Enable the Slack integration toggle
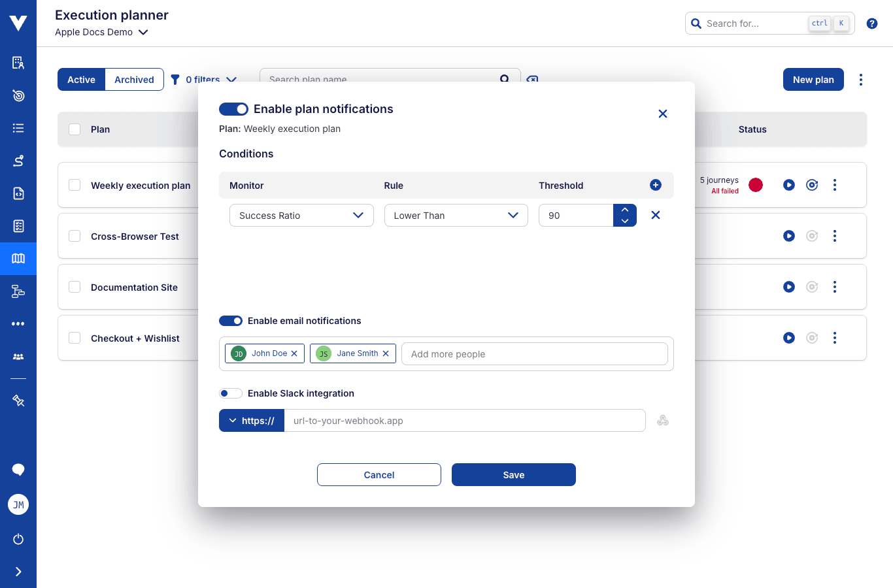 (x=231, y=393)
